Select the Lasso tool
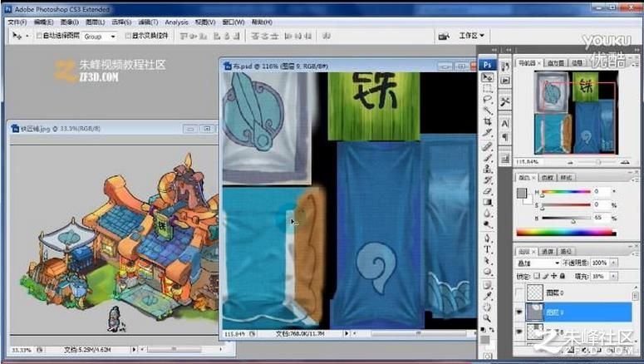 tap(488, 100)
